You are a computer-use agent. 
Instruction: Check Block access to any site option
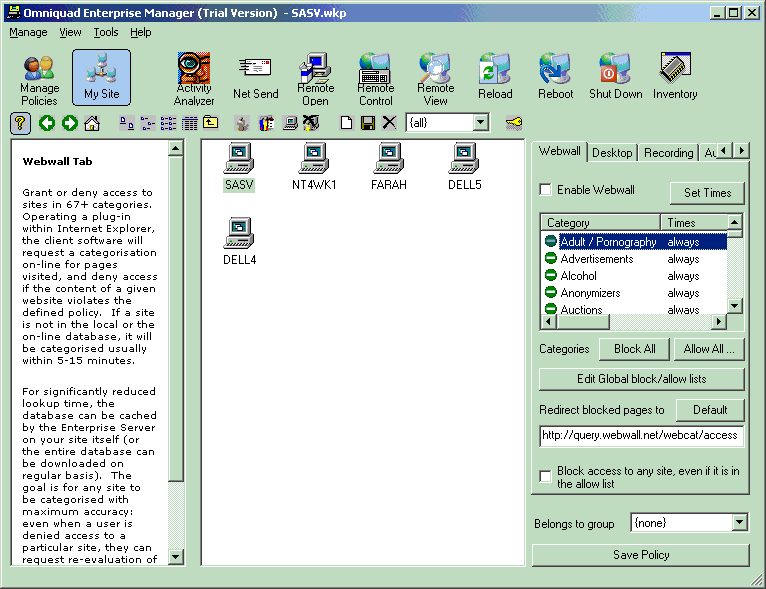coord(545,476)
